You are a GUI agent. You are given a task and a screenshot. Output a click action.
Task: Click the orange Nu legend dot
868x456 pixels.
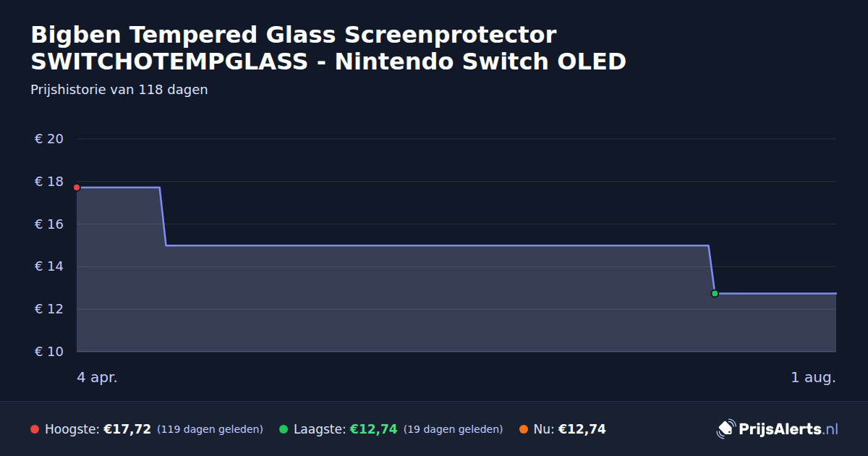[x=524, y=429]
